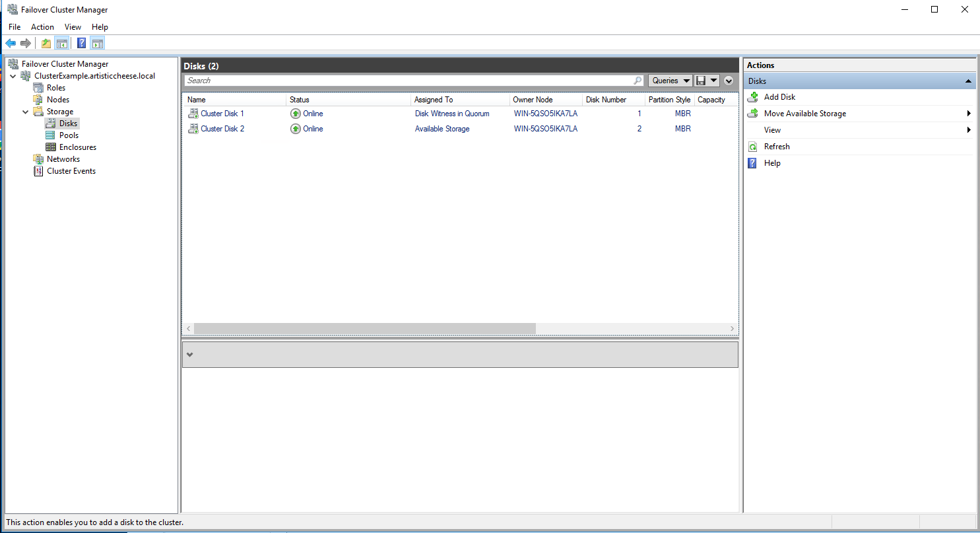Select the Cluster Disk 2 disk icon
Image resolution: width=980 pixels, height=533 pixels.
(193, 129)
